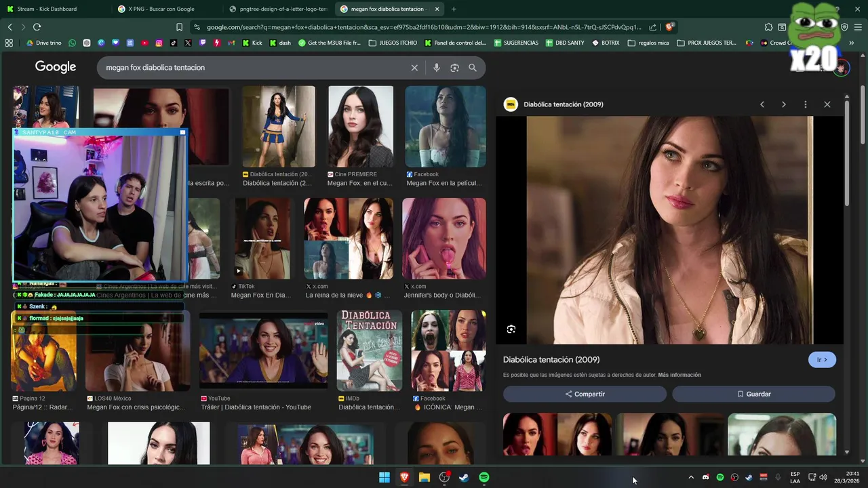The image size is (868, 488).
Task: Open the DBD SANTY bookmark
Action: [x=564, y=43]
